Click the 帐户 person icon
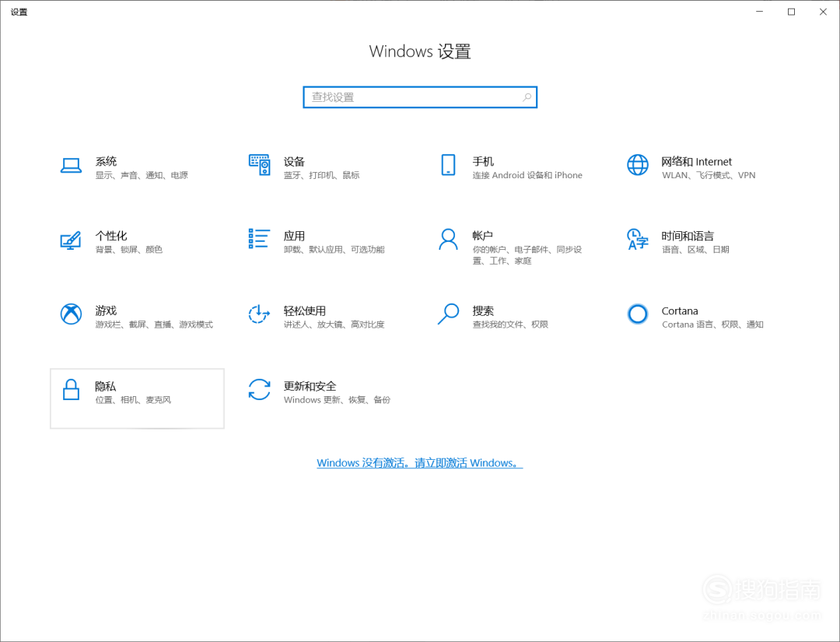840x642 pixels. point(449,240)
